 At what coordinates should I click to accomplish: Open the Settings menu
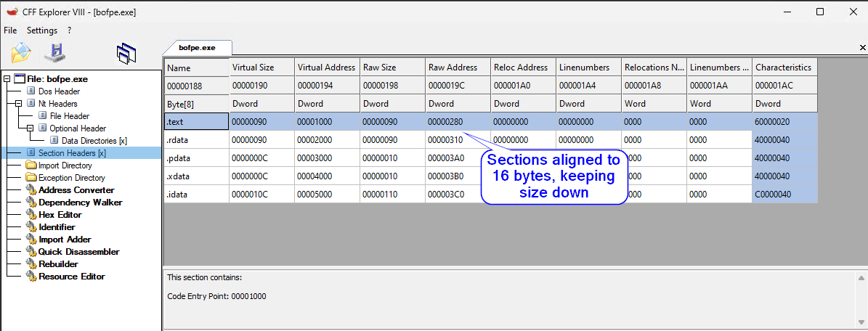[x=42, y=30]
